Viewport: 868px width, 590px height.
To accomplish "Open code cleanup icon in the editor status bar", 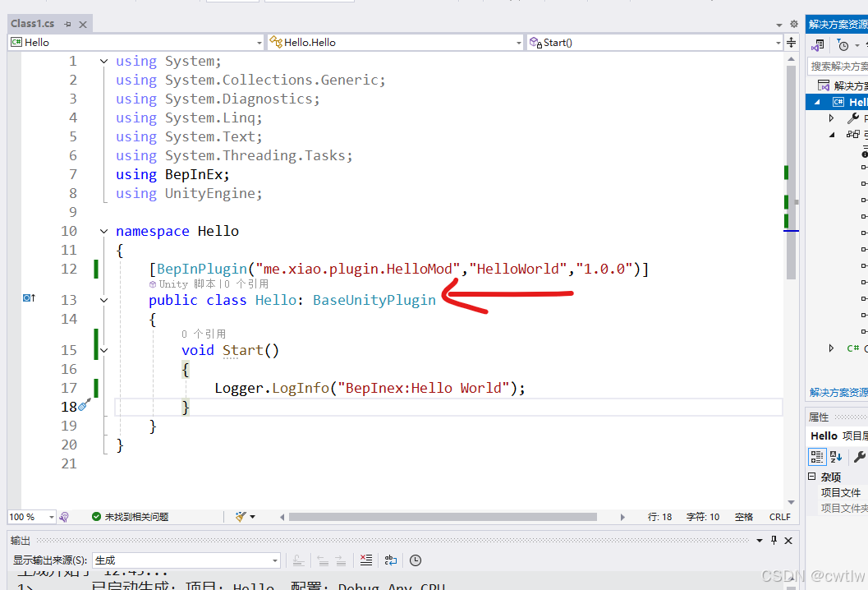I will click(x=241, y=518).
